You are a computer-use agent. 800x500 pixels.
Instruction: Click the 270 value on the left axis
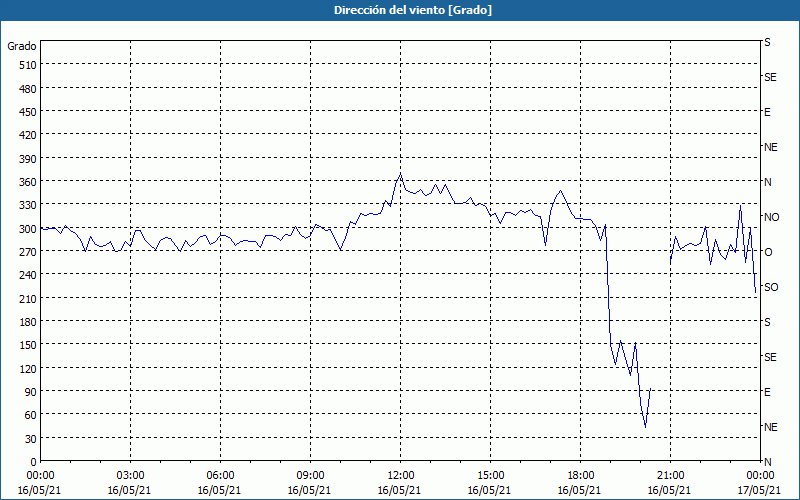tap(27, 252)
